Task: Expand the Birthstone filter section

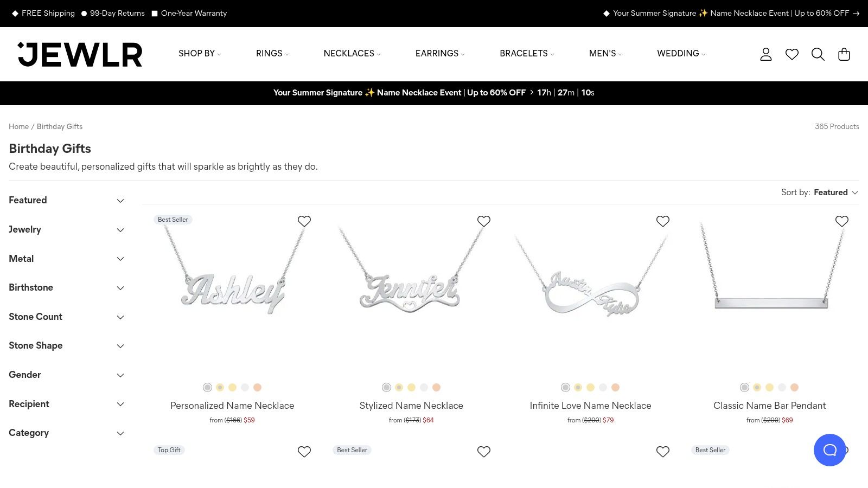Action: point(66,288)
